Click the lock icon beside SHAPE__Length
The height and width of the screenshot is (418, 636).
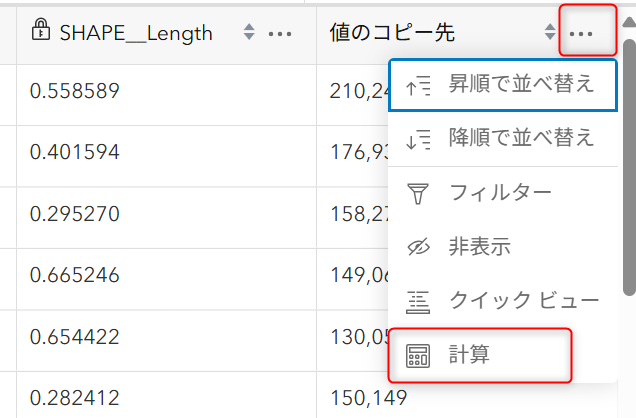[41, 30]
